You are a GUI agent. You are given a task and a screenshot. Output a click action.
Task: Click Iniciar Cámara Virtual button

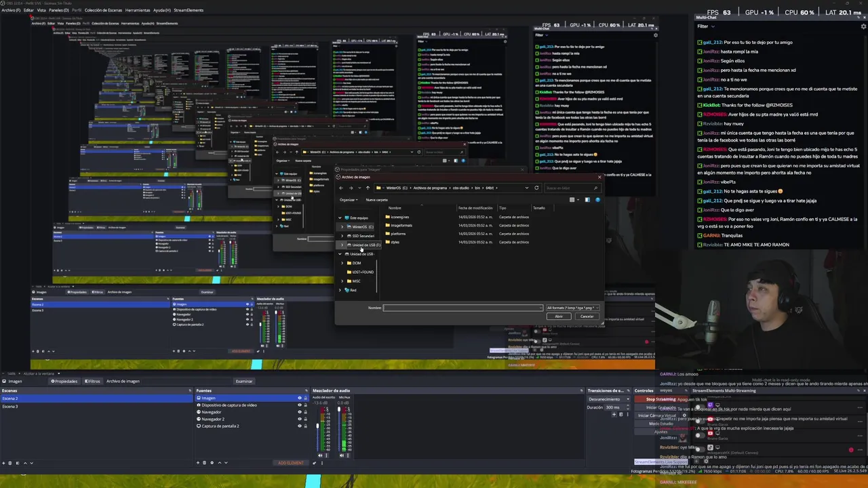[x=657, y=415]
